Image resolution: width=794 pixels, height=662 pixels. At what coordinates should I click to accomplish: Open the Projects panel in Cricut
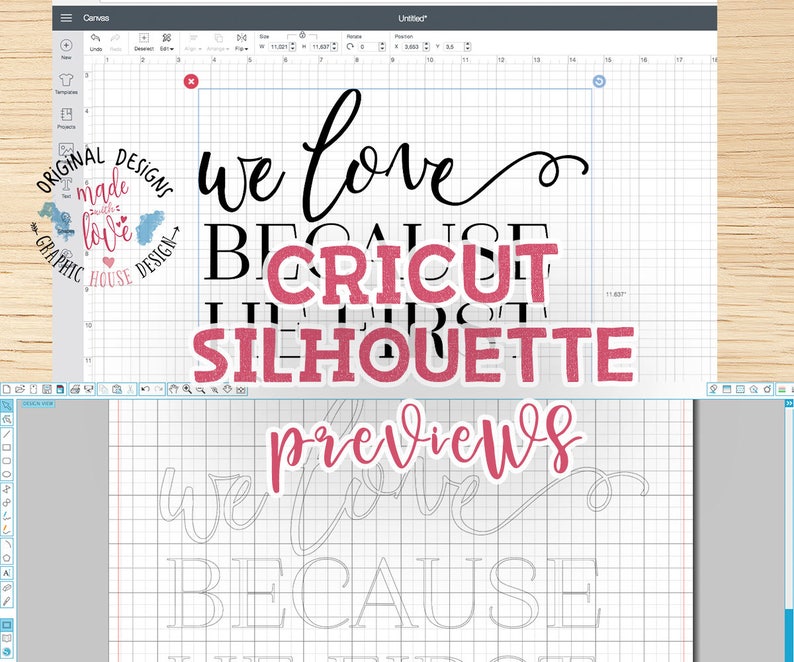[x=66, y=118]
